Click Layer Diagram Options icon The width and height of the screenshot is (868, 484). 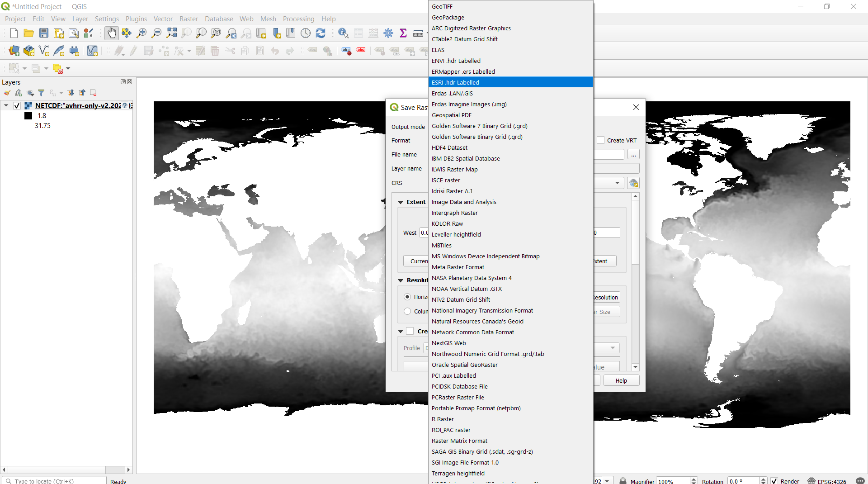327,51
